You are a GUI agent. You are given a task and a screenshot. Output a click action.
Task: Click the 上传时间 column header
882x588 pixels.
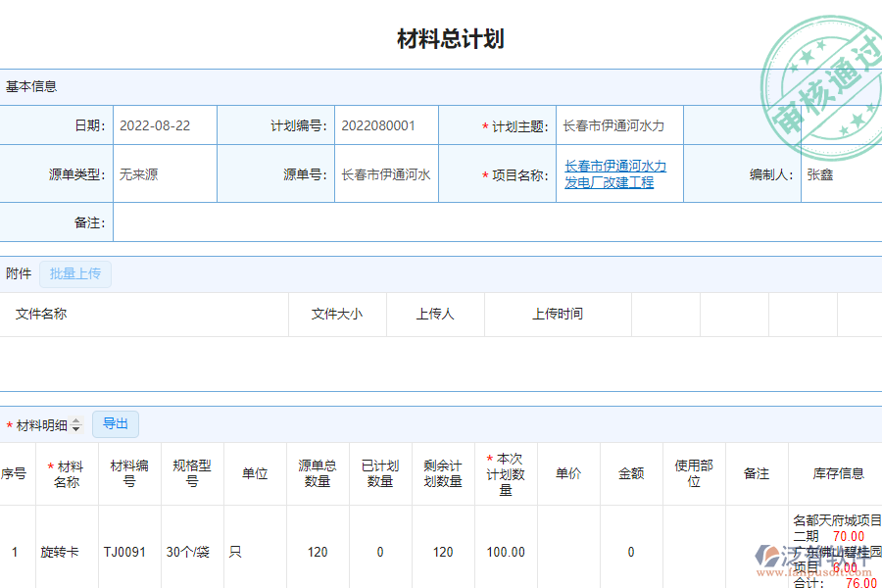558,315
